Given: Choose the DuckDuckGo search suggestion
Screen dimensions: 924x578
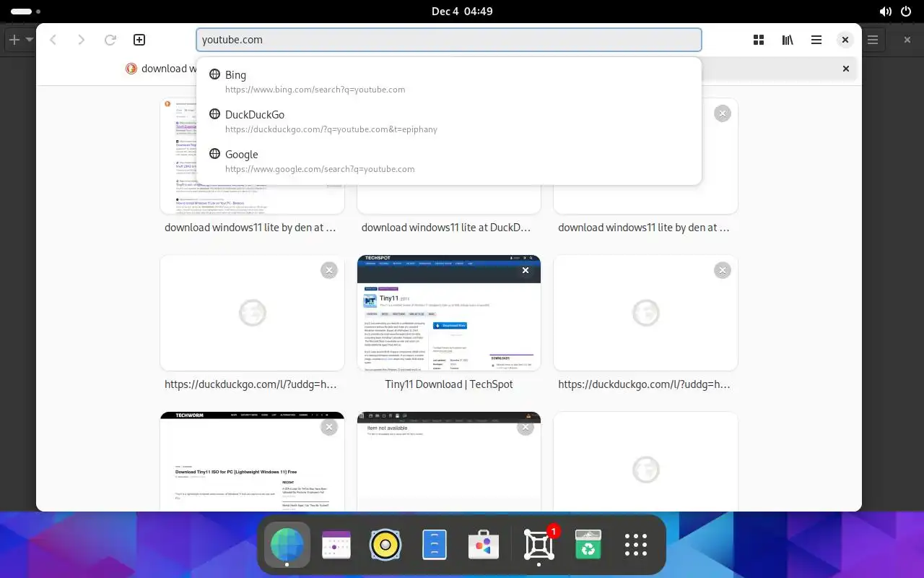Looking at the screenshot, I should (449, 121).
